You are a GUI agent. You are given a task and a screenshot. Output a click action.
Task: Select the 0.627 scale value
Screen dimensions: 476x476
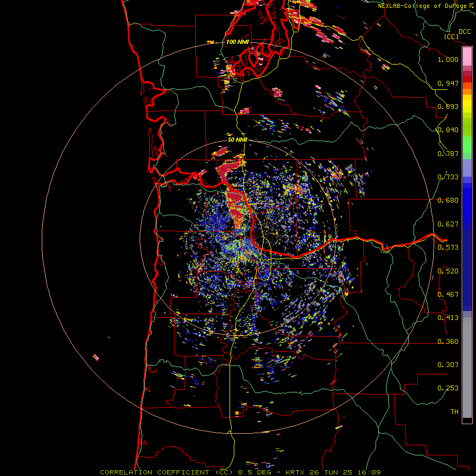pyautogui.click(x=448, y=224)
